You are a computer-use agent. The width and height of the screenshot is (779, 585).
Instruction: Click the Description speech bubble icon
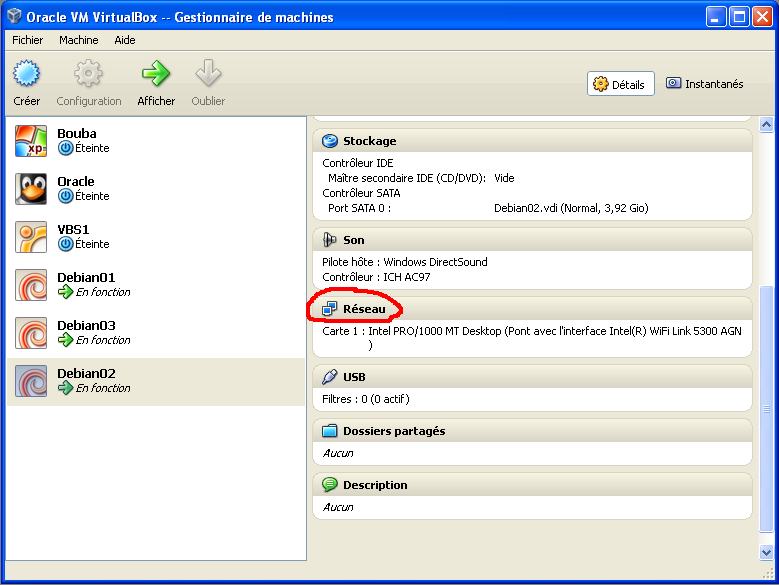coord(329,484)
